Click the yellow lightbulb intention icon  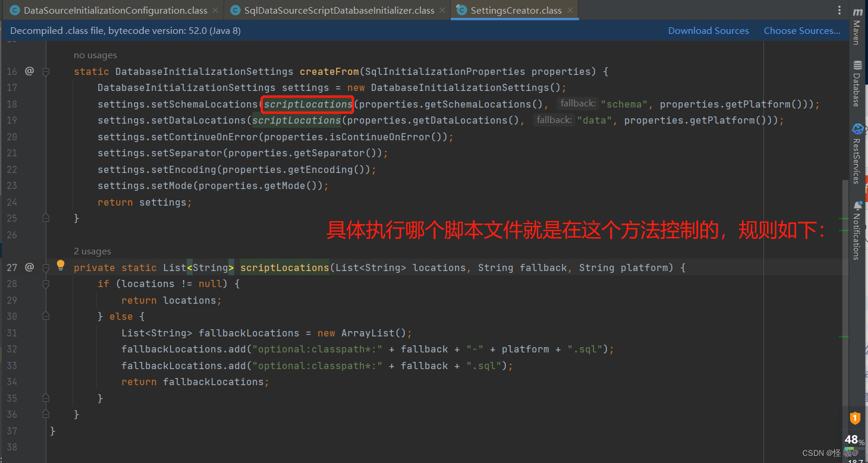[60, 265]
